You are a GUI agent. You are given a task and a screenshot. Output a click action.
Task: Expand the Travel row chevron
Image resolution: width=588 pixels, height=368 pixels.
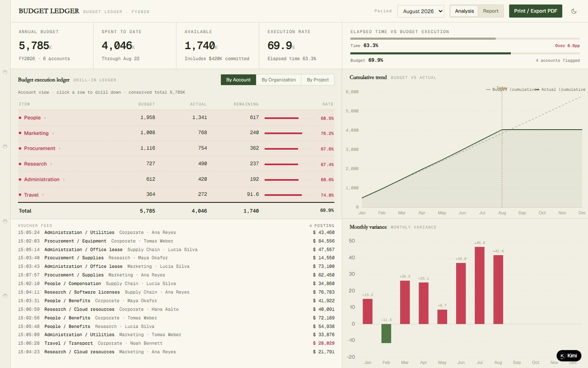pos(43,195)
